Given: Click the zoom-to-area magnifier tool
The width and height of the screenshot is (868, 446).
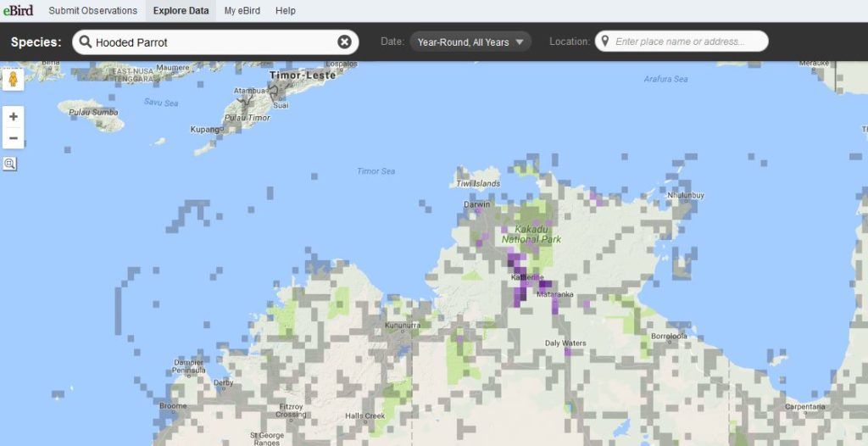Looking at the screenshot, I should [x=10, y=164].
